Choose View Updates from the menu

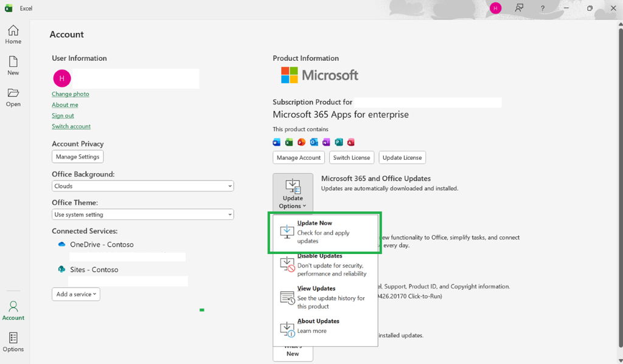[x=325, y=297]
